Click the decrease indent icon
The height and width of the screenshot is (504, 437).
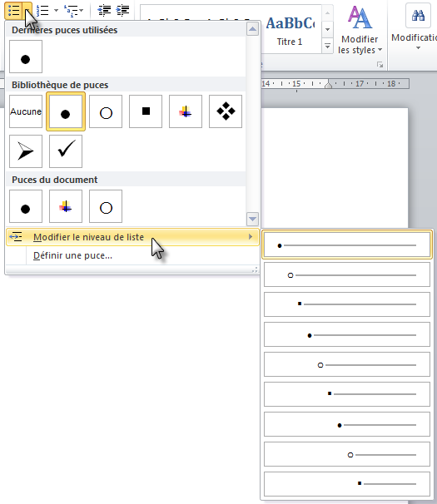[x=104, y=10]
